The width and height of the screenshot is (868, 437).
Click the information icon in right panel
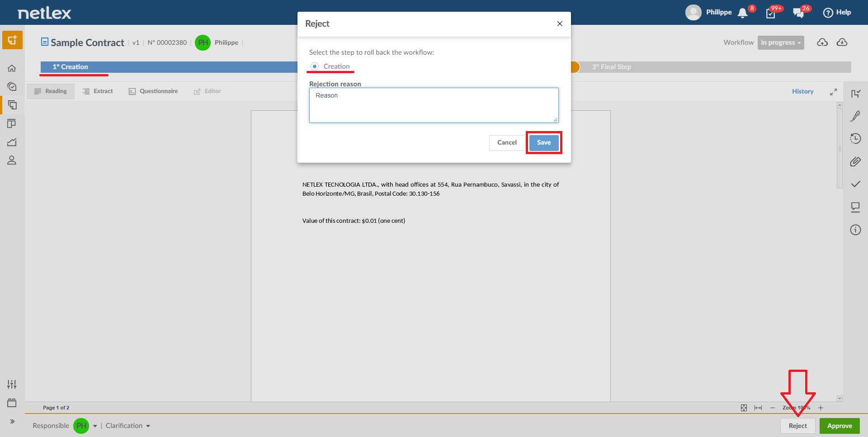855,230
